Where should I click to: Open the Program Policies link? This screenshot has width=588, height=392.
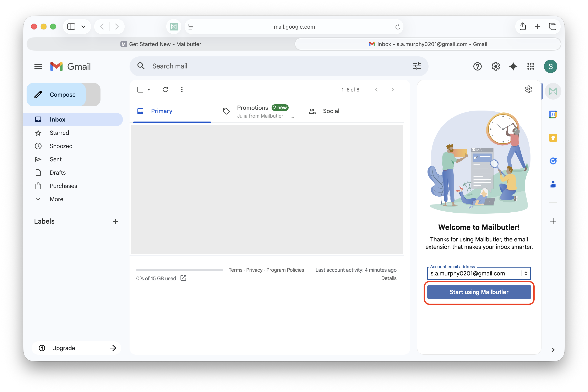pyautogui.click(x=285, y=270)
